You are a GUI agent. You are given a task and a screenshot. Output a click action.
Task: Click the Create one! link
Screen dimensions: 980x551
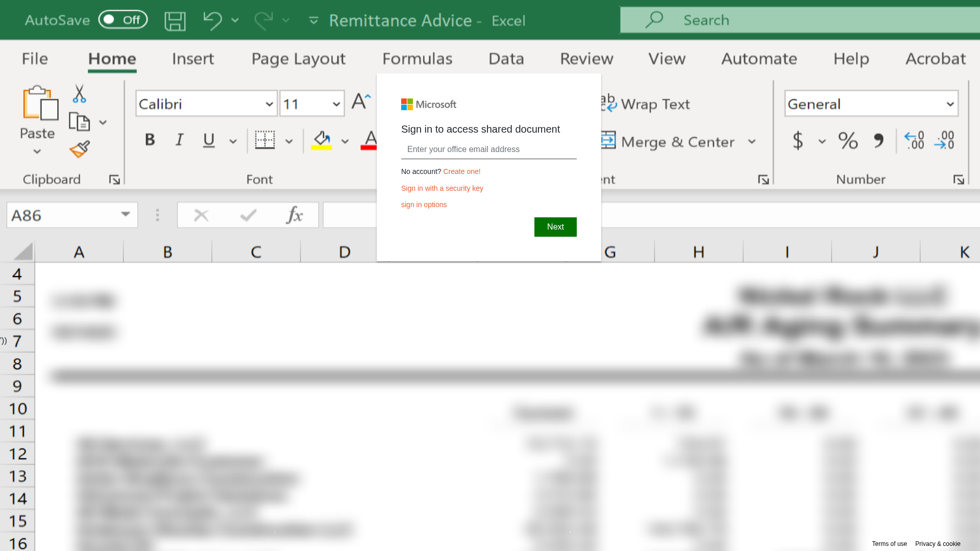(462, 171)
